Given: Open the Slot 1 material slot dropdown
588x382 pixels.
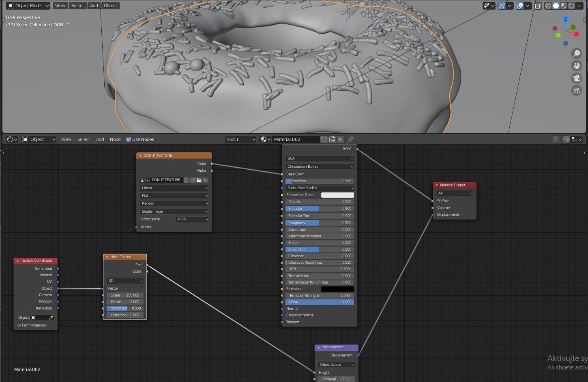Looking at the screenshot, I should [241, 139].
